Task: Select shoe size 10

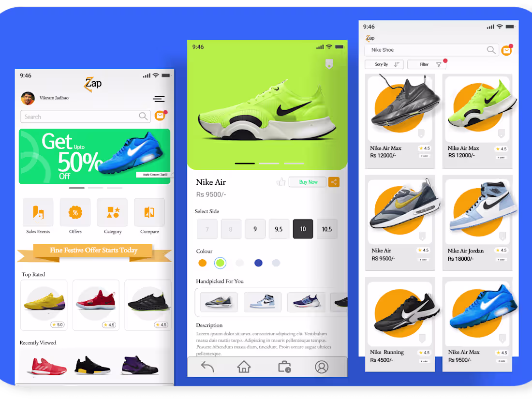Action: [303, 229]
